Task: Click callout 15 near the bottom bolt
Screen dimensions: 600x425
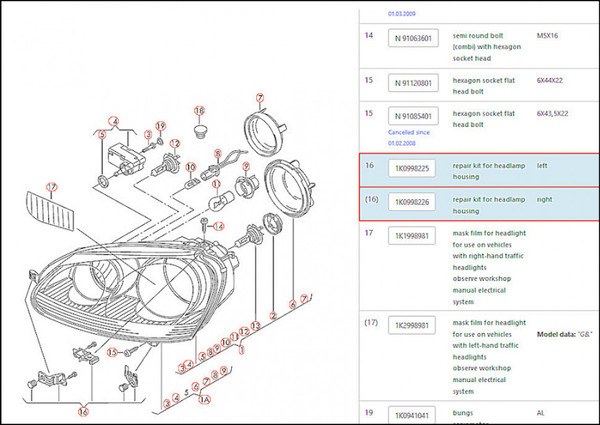Action: (x=114, y=353)
